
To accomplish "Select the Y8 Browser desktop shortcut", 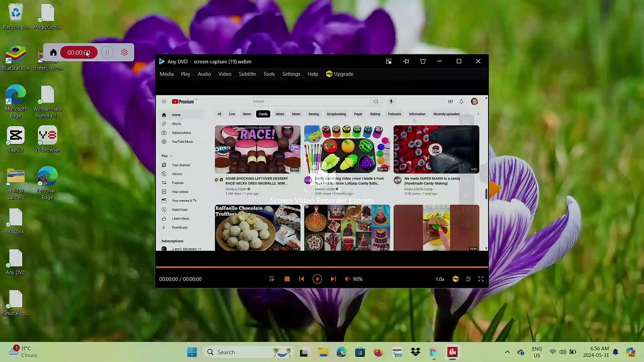I will 47,140.
